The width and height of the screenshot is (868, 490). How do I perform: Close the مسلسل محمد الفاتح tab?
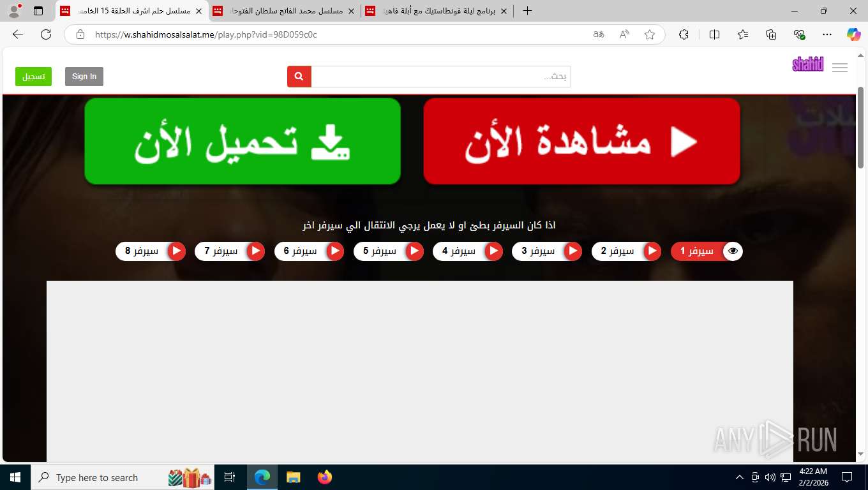(x=351, y=11)
